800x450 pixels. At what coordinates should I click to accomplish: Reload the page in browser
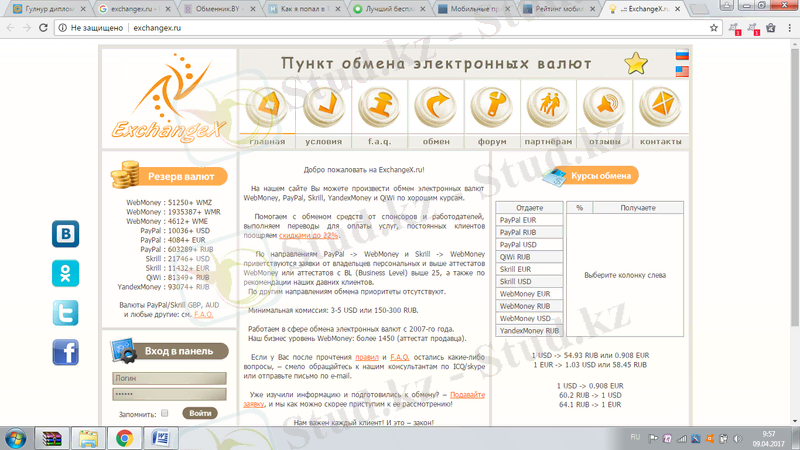point(43,28)
